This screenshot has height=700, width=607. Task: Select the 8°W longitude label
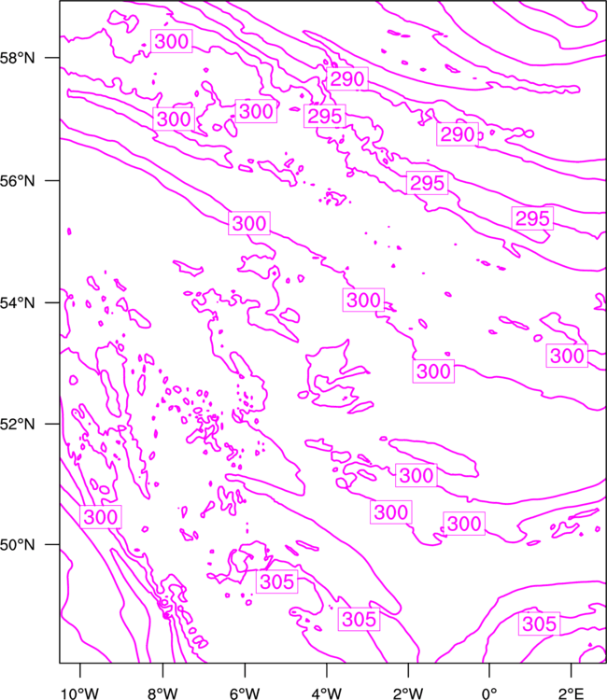162,693
